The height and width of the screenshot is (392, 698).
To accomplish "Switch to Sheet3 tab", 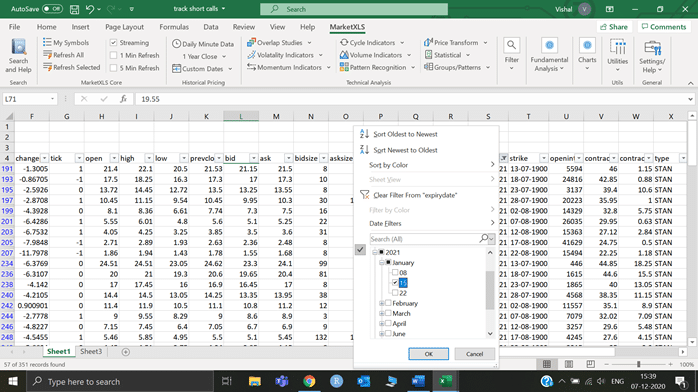I will 91,352.
